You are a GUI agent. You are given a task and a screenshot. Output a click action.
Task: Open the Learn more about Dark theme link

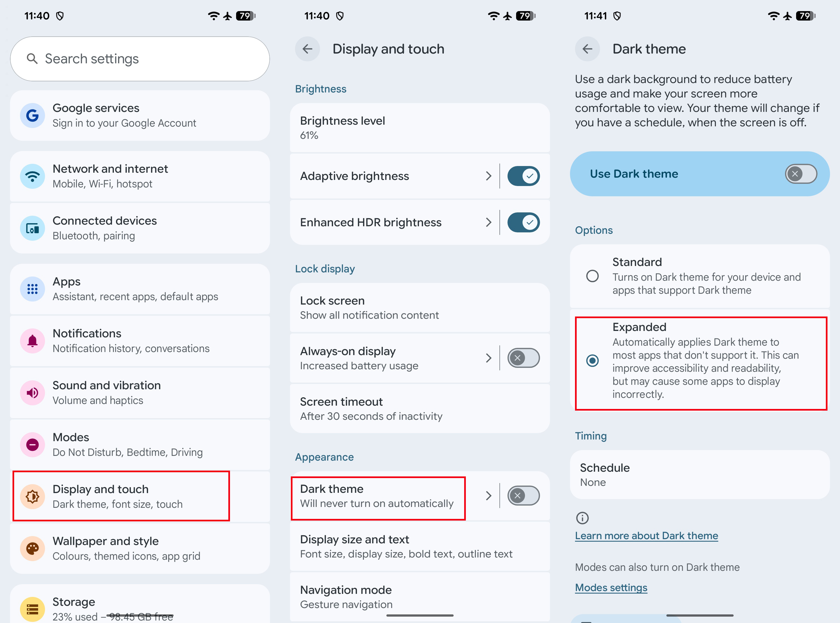click(646, 536)
